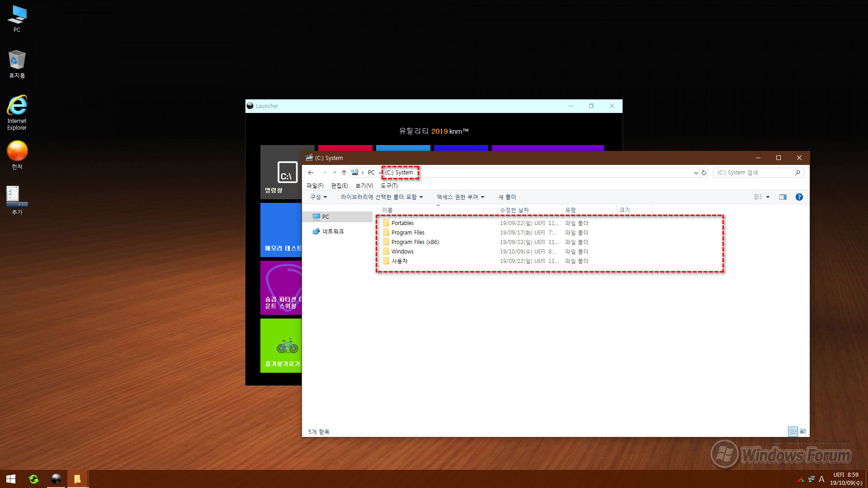Open the 구성 organize dropdown
The height and width of the screenshot is (488, 868).
click(x=318, y=197)
